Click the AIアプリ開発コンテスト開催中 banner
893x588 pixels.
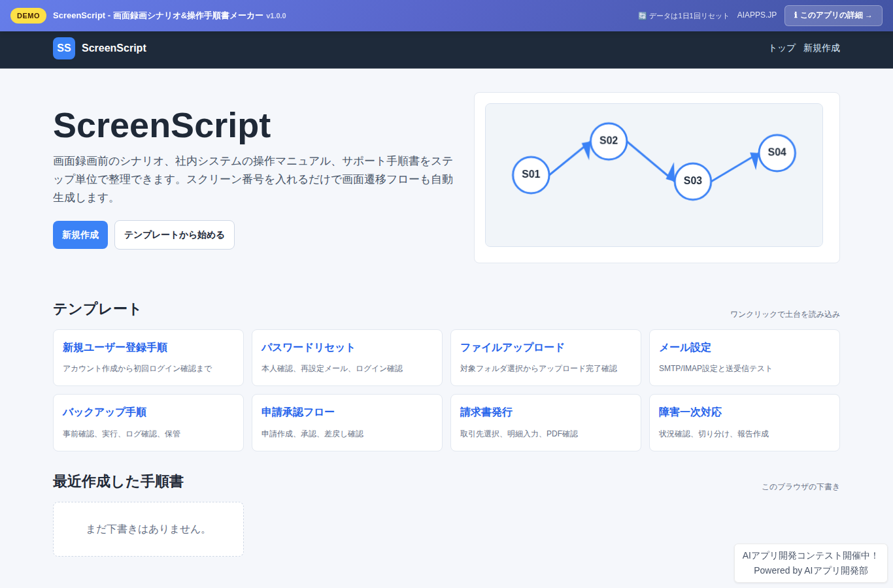[x=811, y=555]
